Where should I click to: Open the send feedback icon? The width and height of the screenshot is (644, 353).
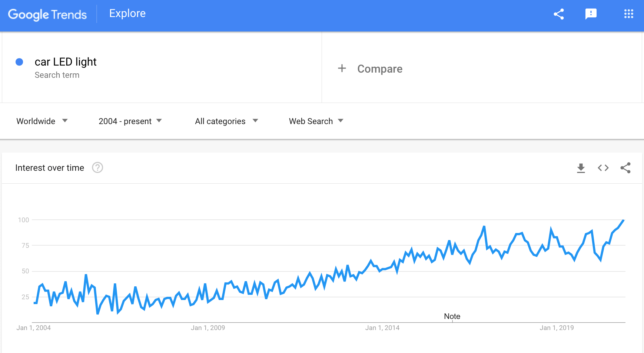(x=591, y=14)
